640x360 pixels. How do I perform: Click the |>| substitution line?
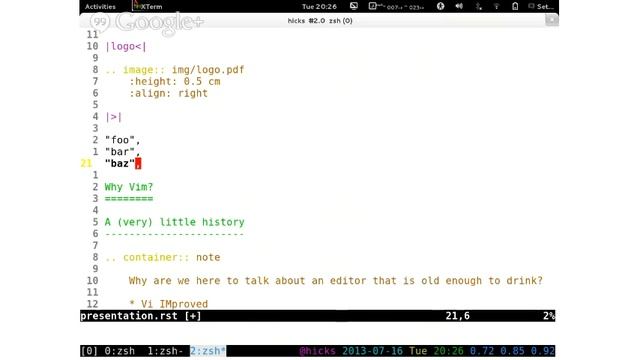[113, 117]
